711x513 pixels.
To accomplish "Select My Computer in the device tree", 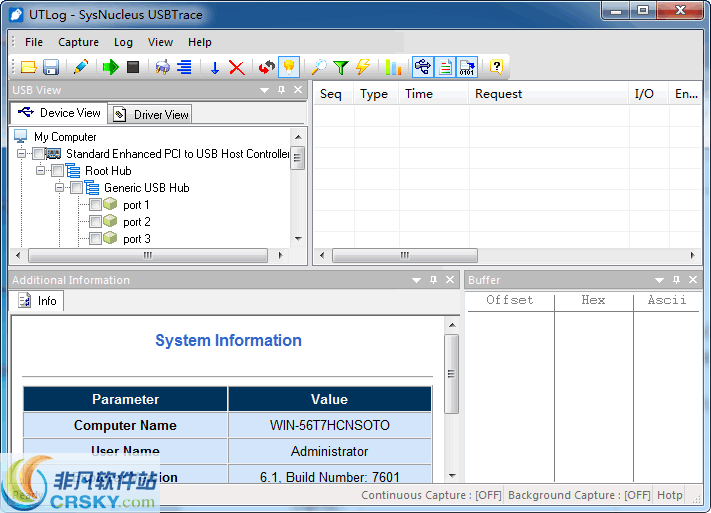I will [x=65, y=137].
